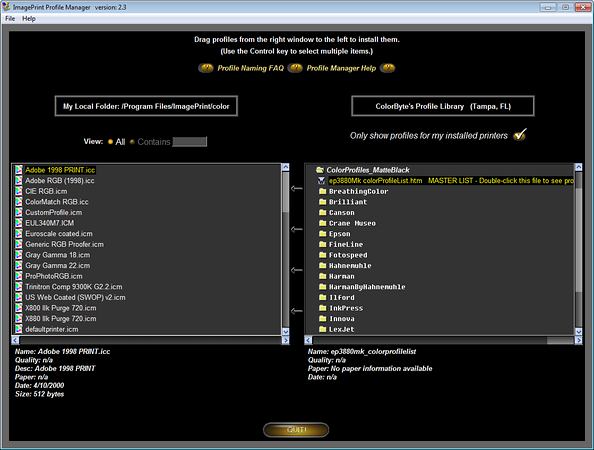Click the Gray Gamma 18.icm file icon
The image size is (594, 450).
[19, 255]
